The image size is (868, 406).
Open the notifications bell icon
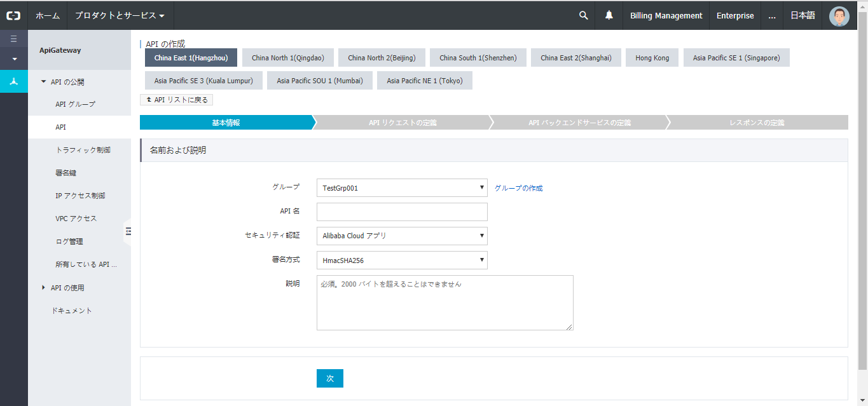(x=609, y=15)
